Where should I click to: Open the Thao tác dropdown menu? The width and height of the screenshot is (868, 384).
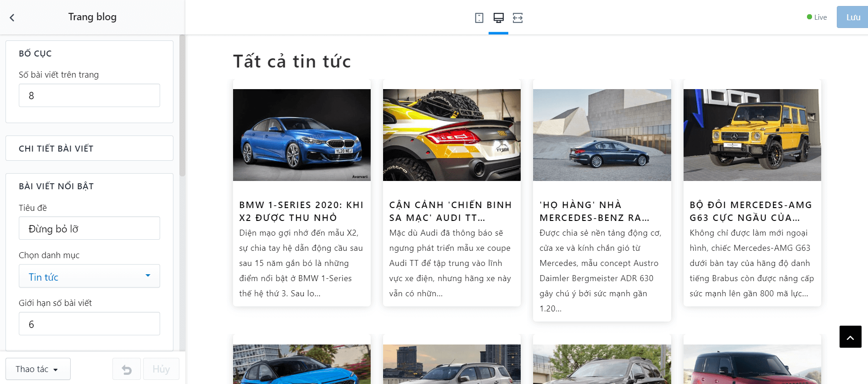[38, 369]
